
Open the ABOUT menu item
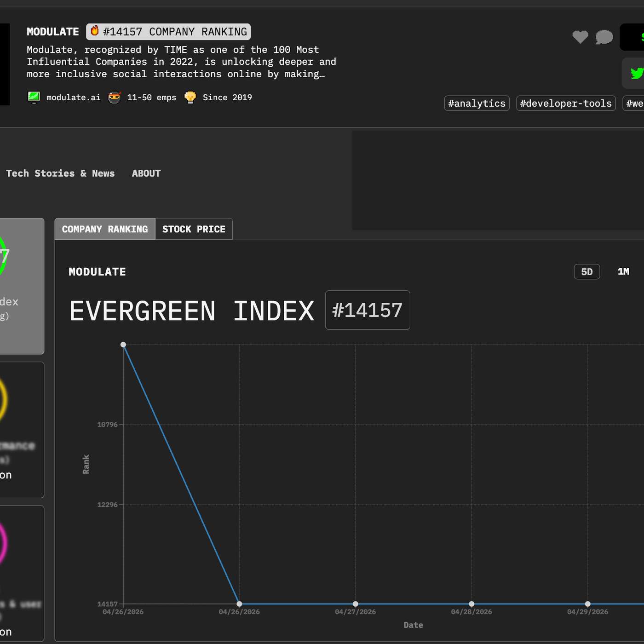click(146, 173)
